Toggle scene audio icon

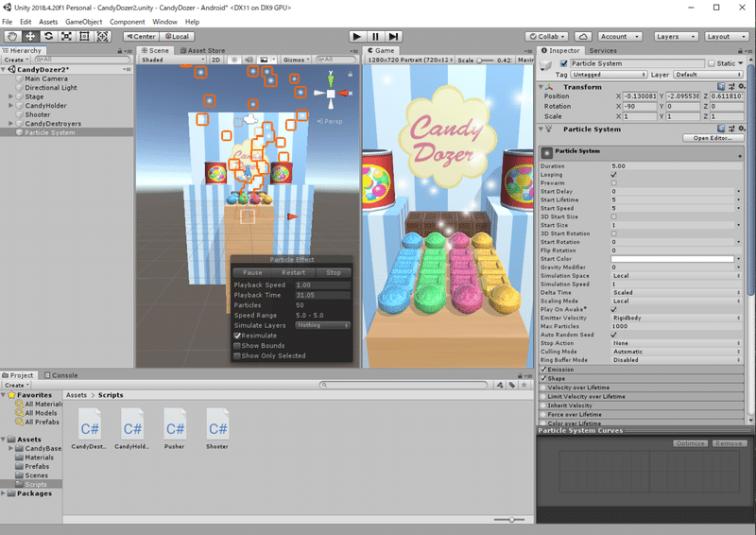[x=249, y=60]
